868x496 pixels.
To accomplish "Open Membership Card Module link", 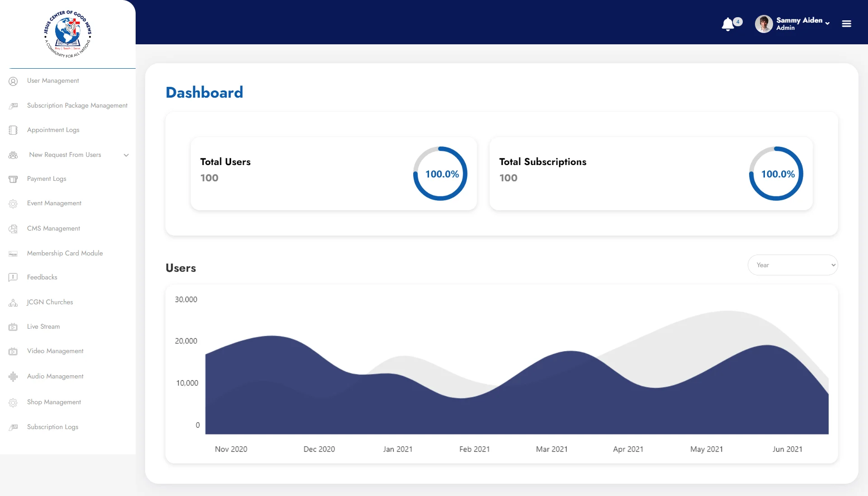I will (65, 253).
